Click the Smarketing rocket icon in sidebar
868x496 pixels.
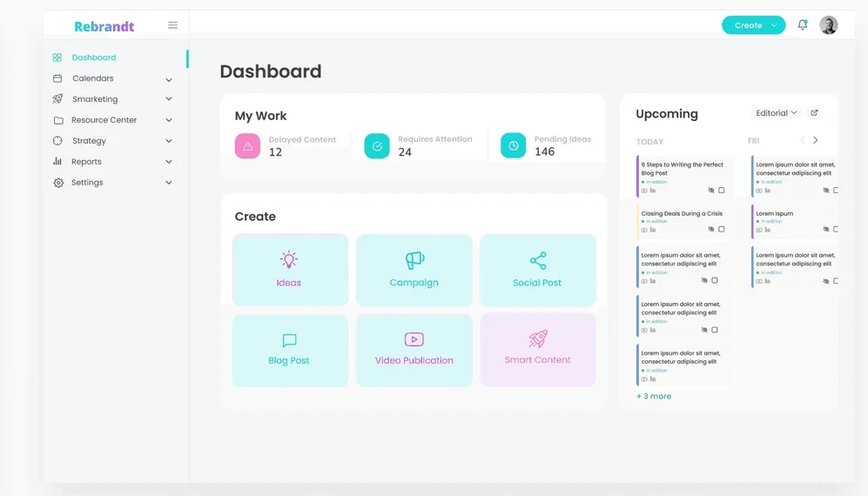[x=57, y=99]
